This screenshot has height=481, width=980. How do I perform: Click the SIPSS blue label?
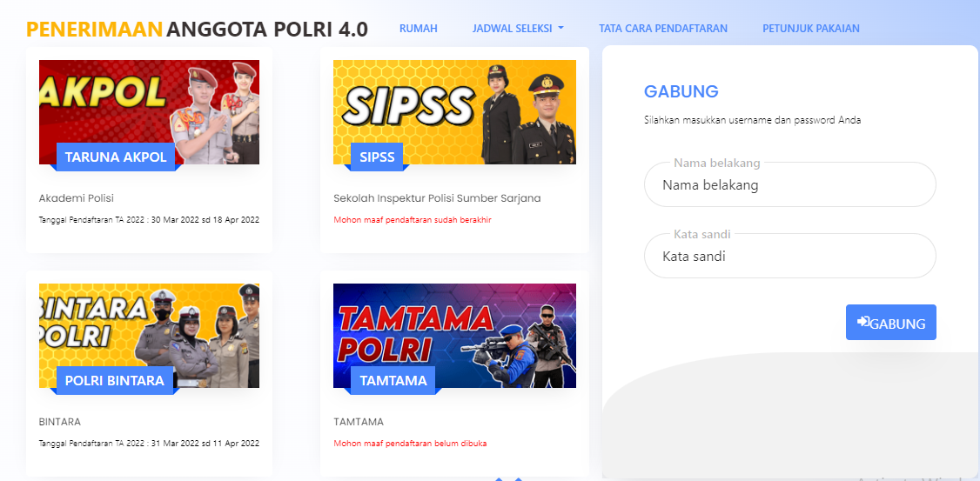(x=377, y=157)
